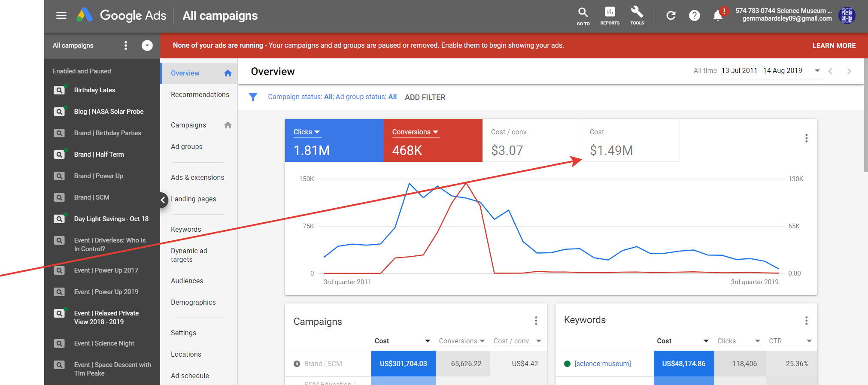This screenshot has height=385, width=868.
Task: Open the Clicks metric dropdown
Action: [x=307, y=132]
